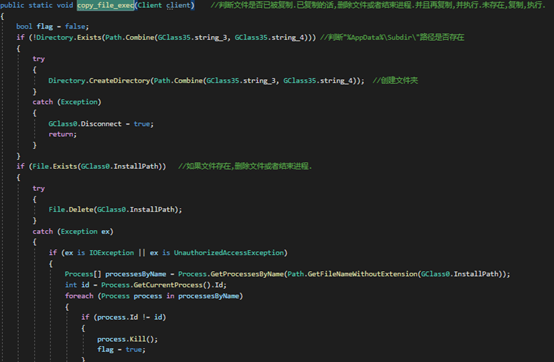554x362 pixels.
Task: Click 'GClass0.Disconnect = true;' statement
Action: pos(101,124)
